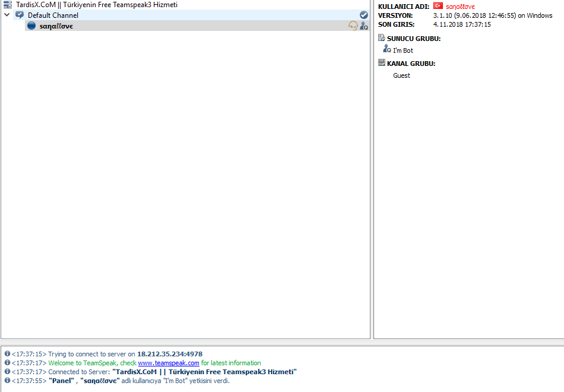The height and width of the screenshot is (392, 564).
Task: Click the connected server name in log
Action: coord(204,372)
